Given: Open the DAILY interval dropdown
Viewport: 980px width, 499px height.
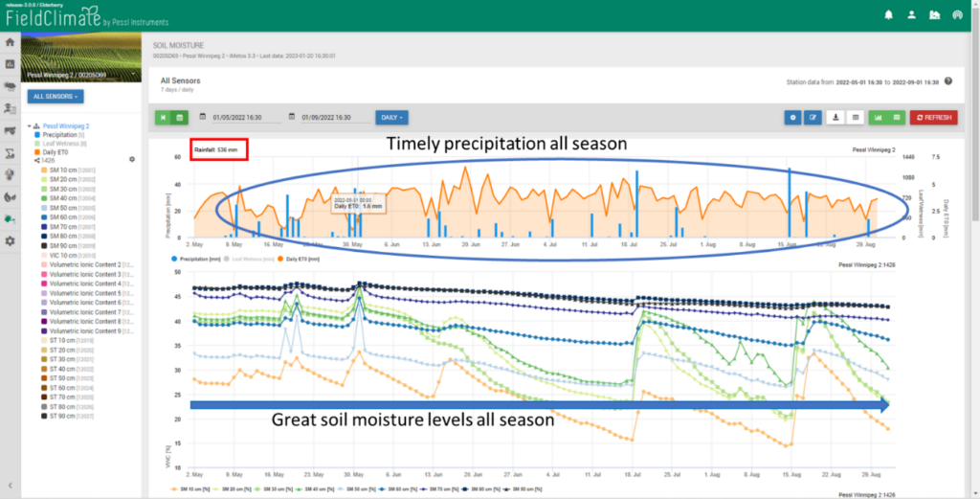Looking at the screenshot, I should pos(391,117).
